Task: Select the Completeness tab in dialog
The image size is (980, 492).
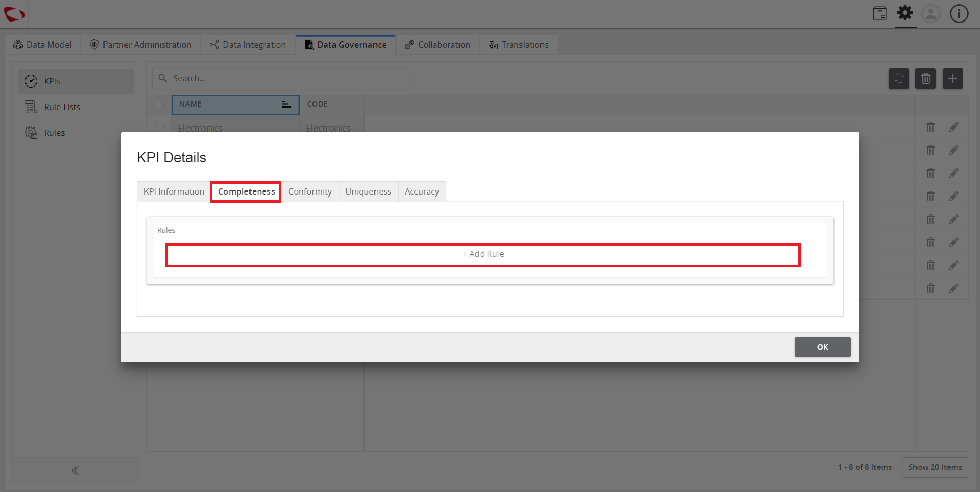Action: point(246,191)
